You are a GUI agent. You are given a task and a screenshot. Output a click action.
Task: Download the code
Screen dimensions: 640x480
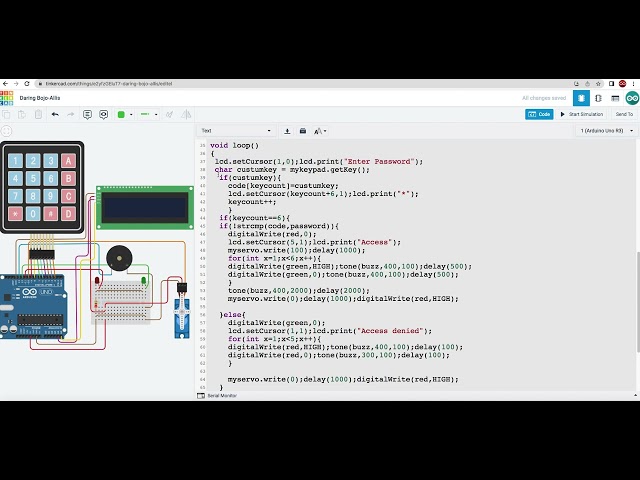click(x=287, y=131)
